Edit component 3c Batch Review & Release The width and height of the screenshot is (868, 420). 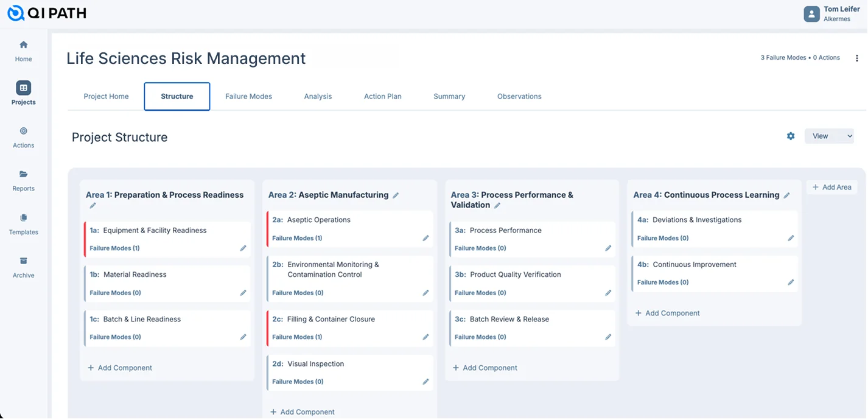(x=608, y=337)
